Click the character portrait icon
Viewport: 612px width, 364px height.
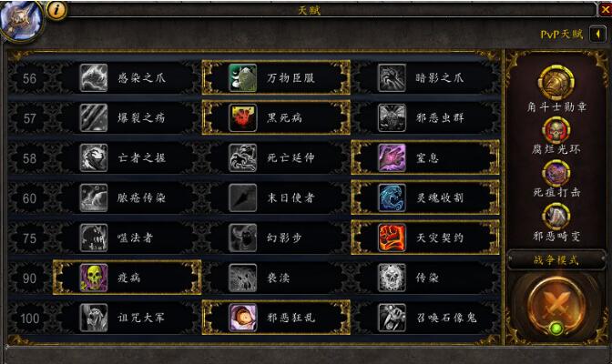click(x=22, y=19)
